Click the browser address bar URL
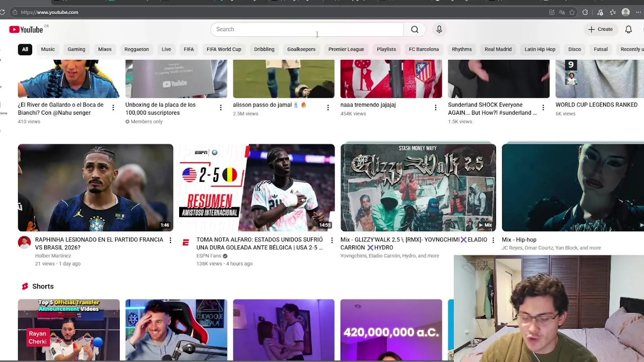Screen dimensions: 644x362 (x=49, y=12)
